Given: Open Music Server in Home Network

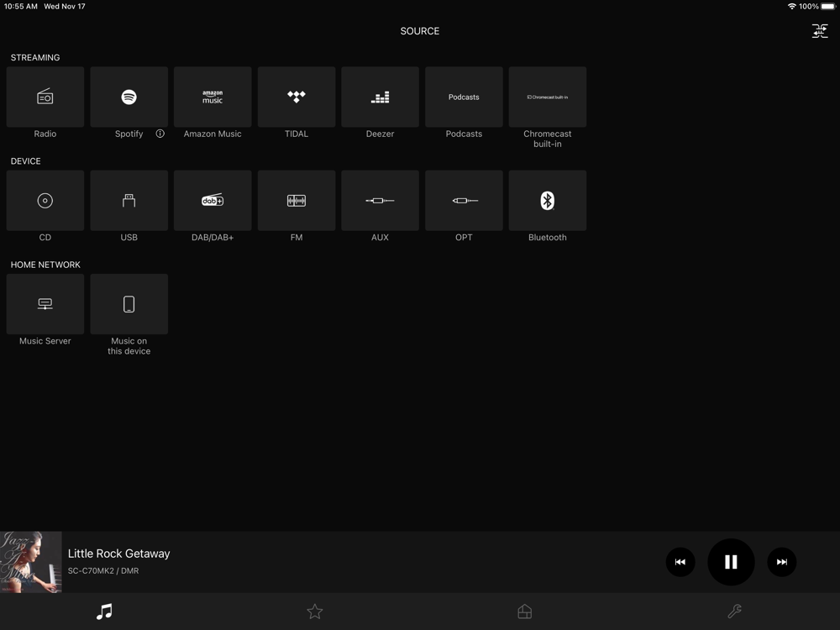Looking at the screenshot, I should [45, 304].
